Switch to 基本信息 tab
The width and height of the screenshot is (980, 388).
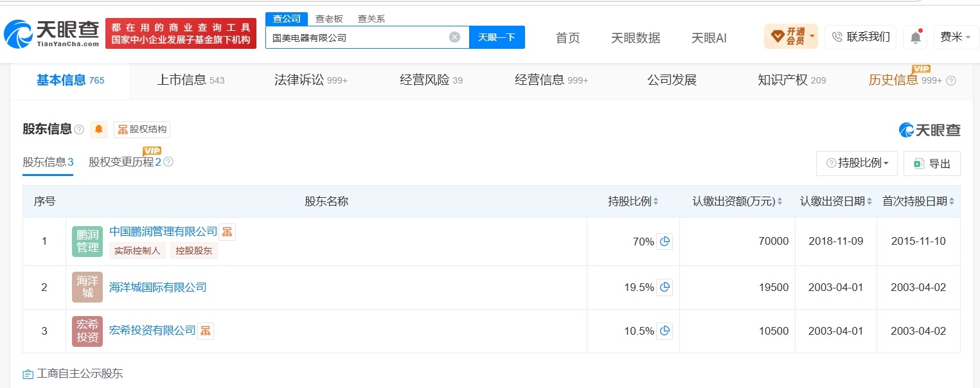point(70,80)
